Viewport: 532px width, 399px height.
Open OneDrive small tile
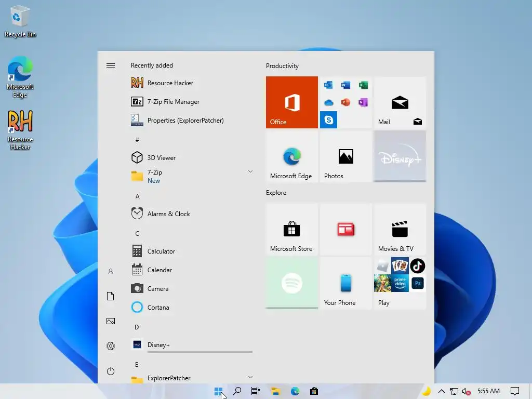(x=328, y=102)
